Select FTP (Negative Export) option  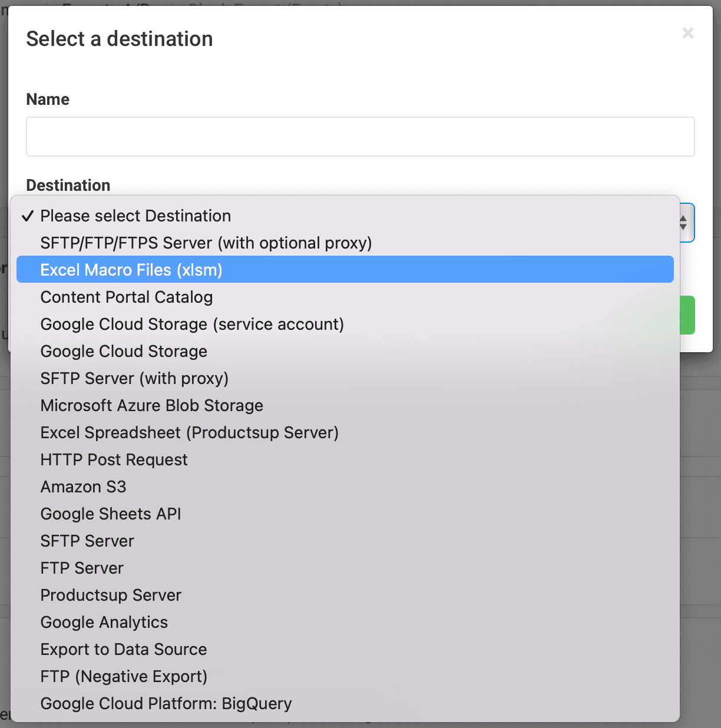[x=124, y=676]
